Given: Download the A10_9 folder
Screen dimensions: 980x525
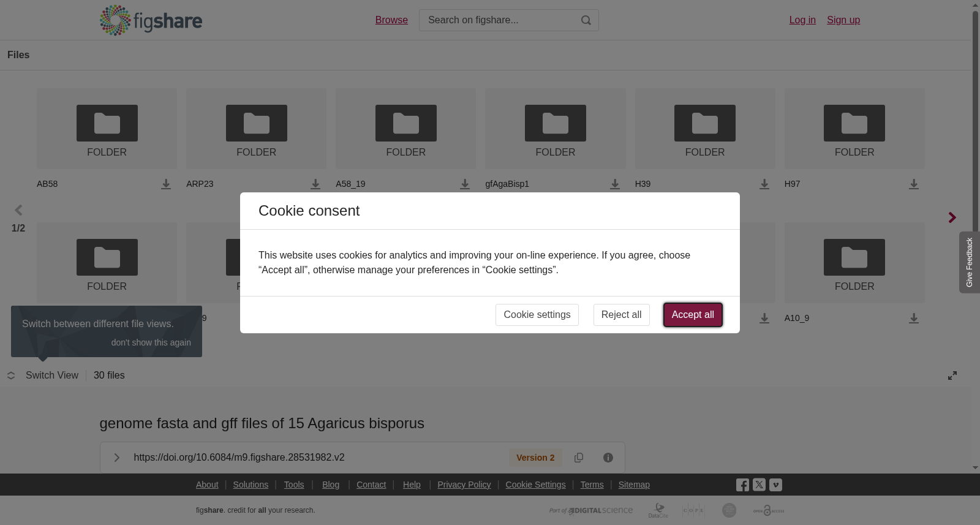Looking at the screenshot, I should [x=914, y=318].
